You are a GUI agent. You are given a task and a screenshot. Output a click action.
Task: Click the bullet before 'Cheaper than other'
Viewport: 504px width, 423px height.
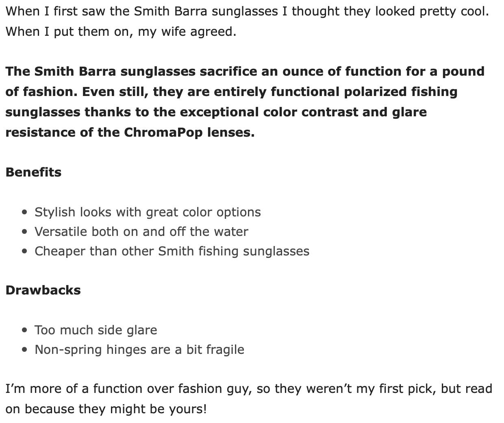(25, 251)
